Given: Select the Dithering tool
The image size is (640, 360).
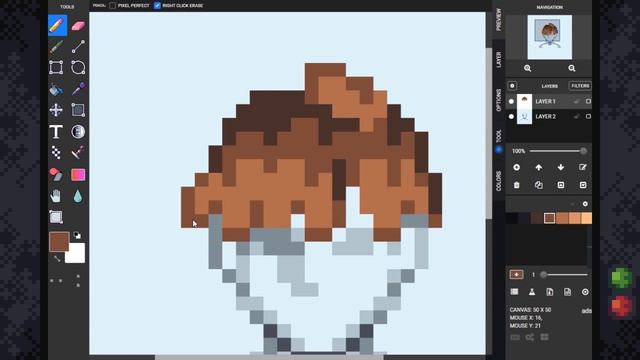Looking at the screenshot, I should coord(56,153).
